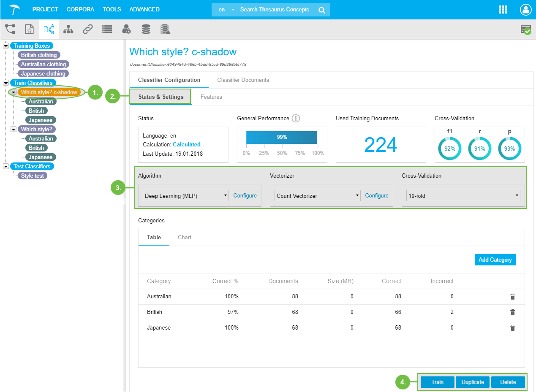Viewport: 536px width, 392px height.
Task: Click the Search Thesaurus Concepts field
Action: (x=275, y=10)
